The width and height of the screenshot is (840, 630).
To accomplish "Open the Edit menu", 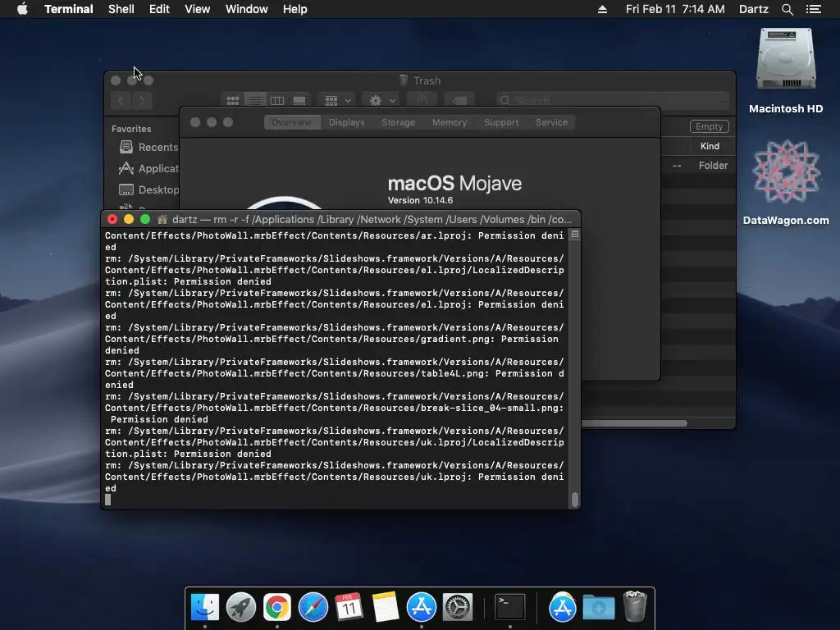I will [159, 9].
